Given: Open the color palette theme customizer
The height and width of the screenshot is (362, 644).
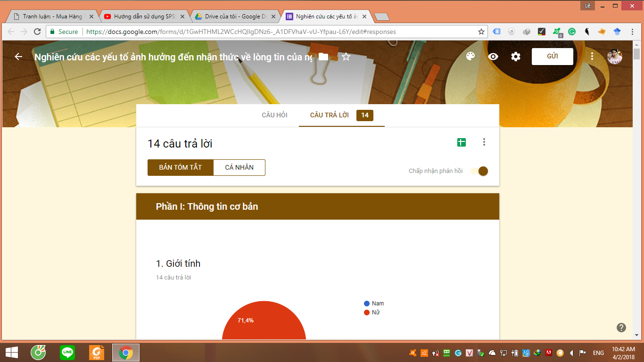Looking at the screenshot, I should [470, 57].
